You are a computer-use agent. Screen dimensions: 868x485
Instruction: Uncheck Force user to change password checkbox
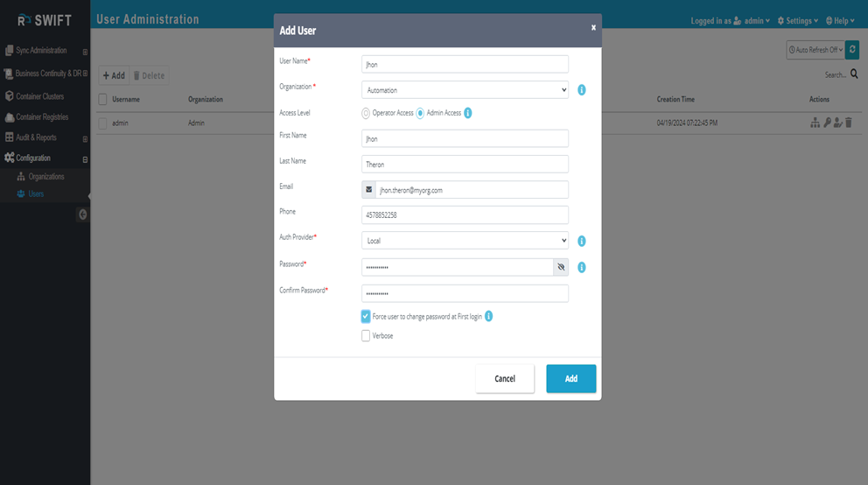366,316
